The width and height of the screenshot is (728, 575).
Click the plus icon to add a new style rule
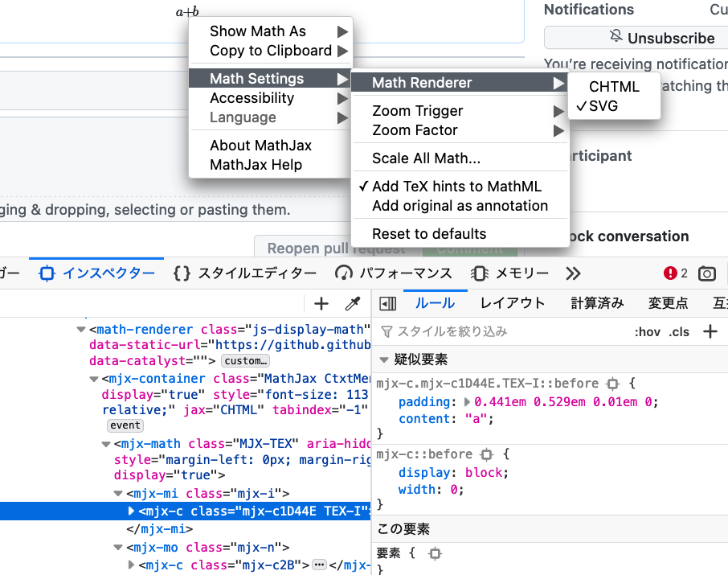[x=710, y=331]
